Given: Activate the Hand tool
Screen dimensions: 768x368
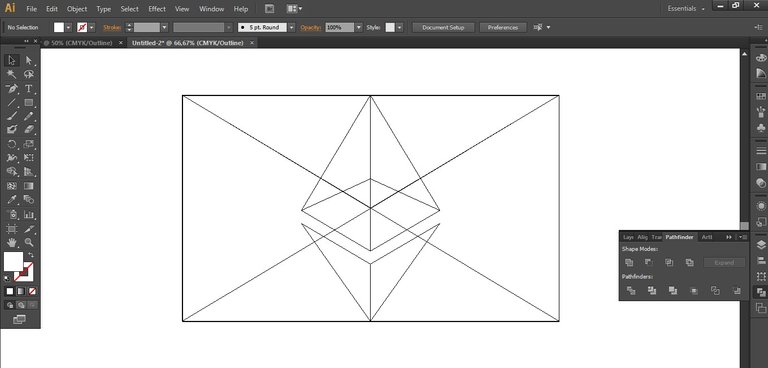Looking at the screenshot, I should tap(12, 243).
